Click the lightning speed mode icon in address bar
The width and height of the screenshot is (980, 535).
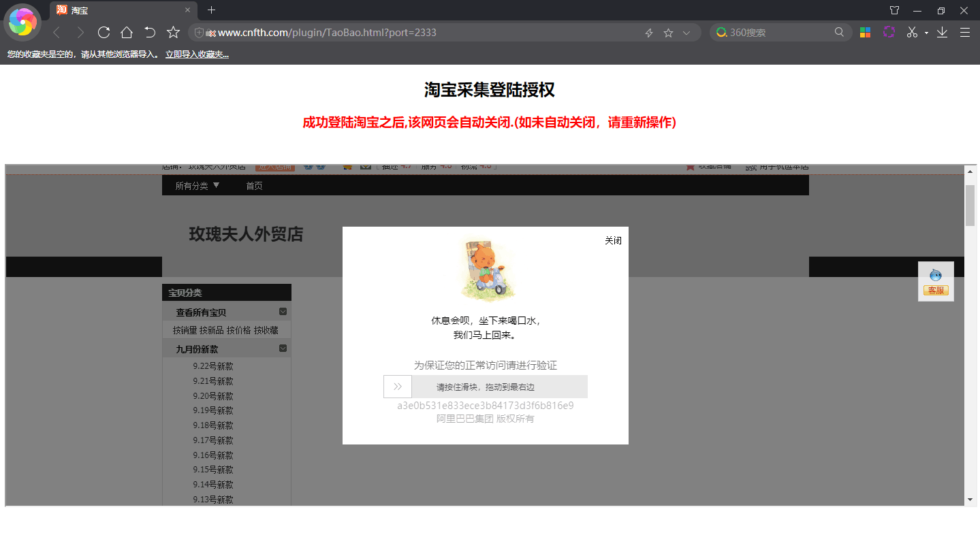649,33
